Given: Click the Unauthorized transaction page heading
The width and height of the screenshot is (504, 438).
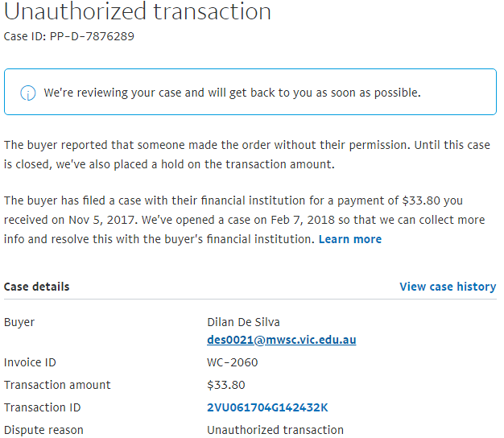Looking at the screenshot, I should coord(138,11).
